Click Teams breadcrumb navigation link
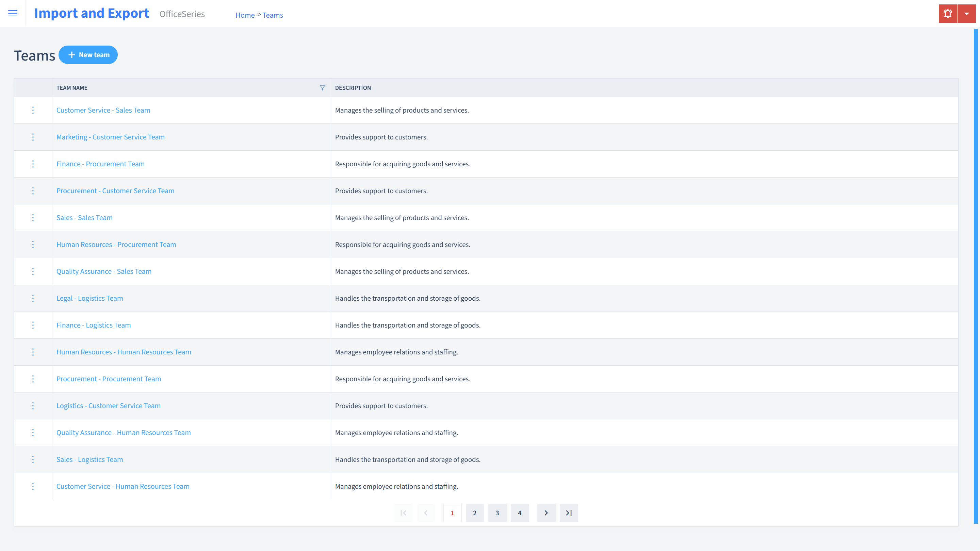 pos(273,15)
